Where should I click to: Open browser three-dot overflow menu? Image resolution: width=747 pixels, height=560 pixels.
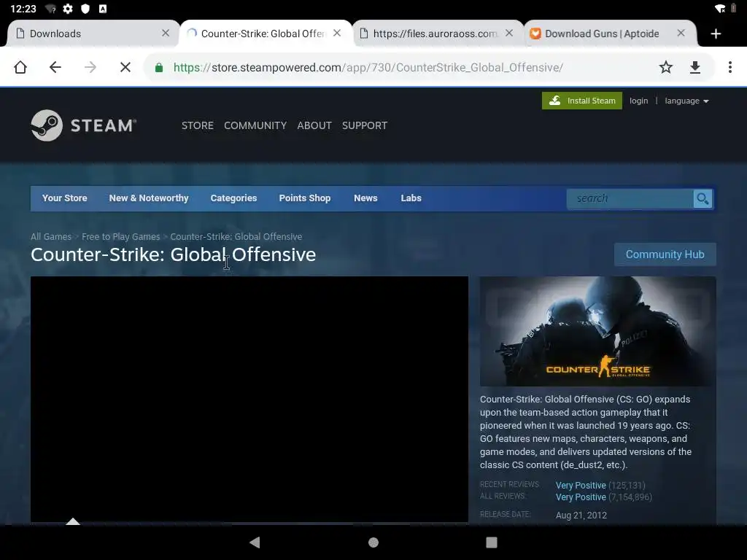coord(729,67)
